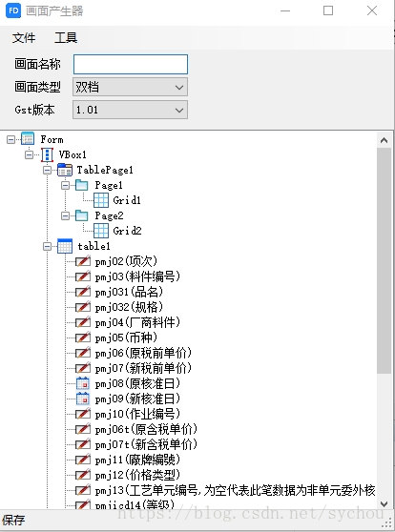Screen dimensions: 395x532
Task: Click the tree scrollbar down arrow
Action: coord(385,503)
